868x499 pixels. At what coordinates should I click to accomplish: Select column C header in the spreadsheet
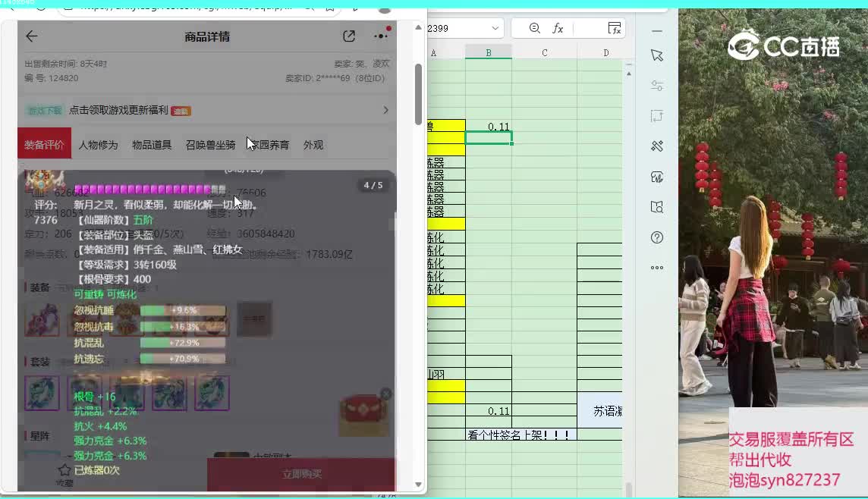pos(545,52)
